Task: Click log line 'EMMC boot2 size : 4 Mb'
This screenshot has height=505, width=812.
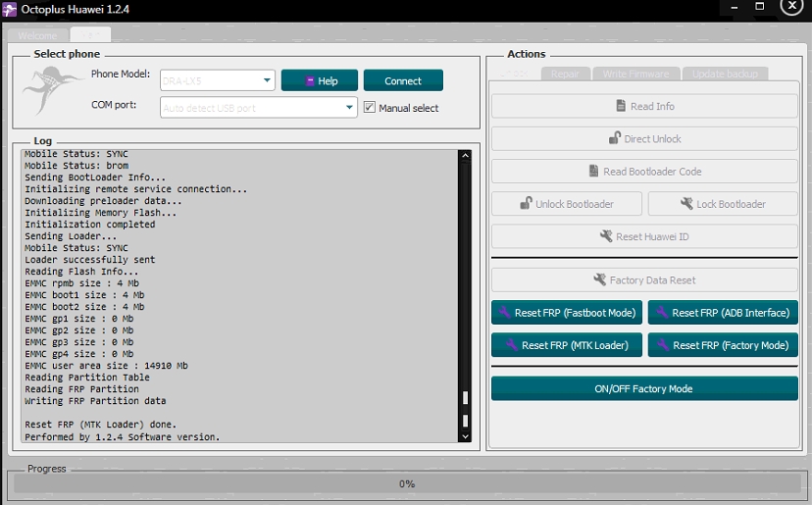Action: 84,307
